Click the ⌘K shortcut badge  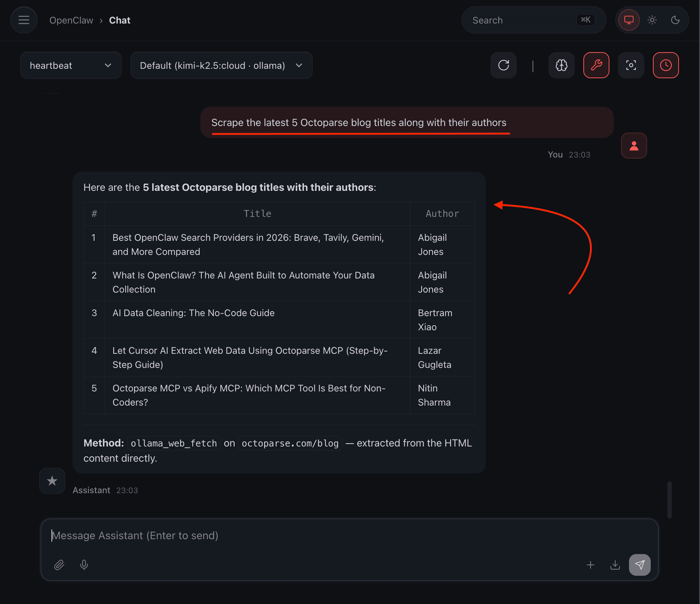pos(586,20)
